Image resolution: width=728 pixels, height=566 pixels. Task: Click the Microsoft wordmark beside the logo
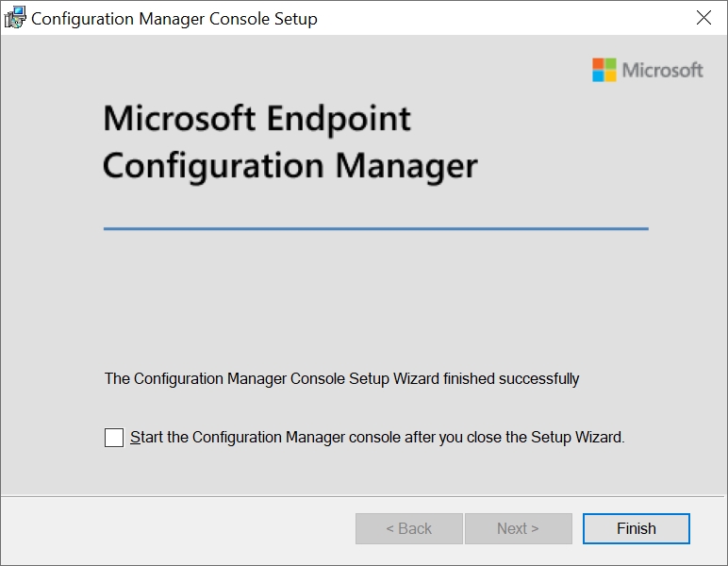(x=662, y=70)
